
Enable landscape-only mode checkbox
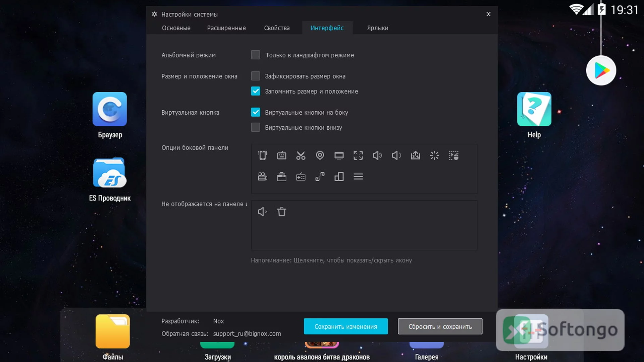pyautogui.click(x=256, y=55)
